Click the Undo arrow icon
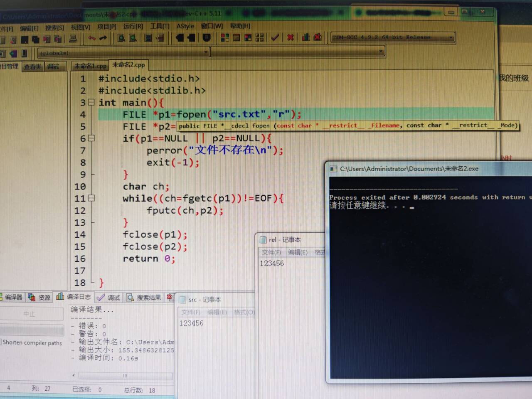 click(x=91, y=37)
